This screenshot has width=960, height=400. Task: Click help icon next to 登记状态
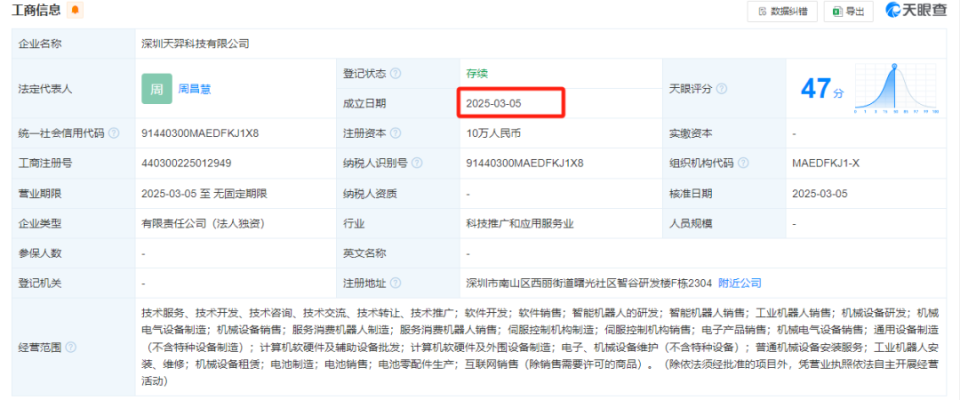point(396,74)
